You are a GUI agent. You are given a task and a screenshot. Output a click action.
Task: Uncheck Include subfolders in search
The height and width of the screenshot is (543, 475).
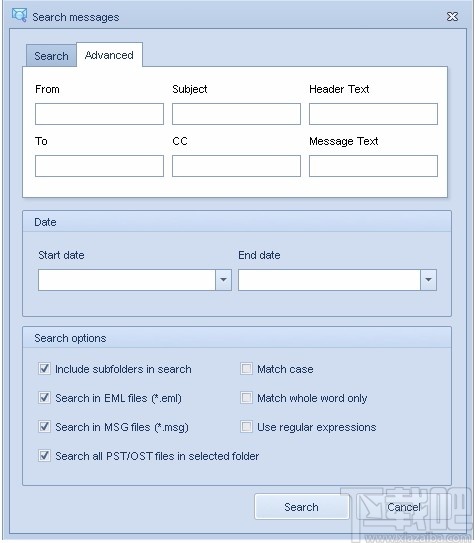[44, 368]
